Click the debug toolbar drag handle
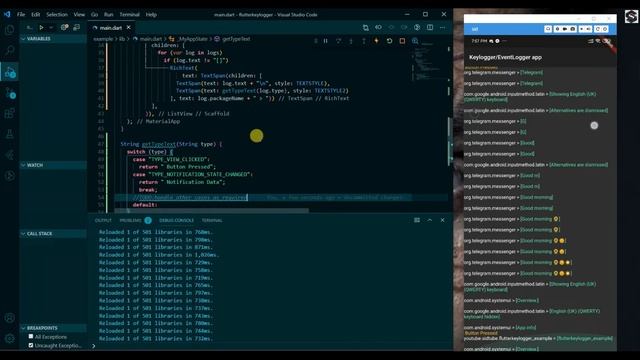640x360 pixels. click(316, 41)
